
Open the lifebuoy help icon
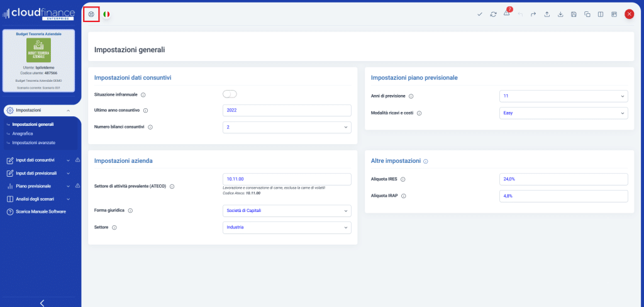tap(91, 14)
